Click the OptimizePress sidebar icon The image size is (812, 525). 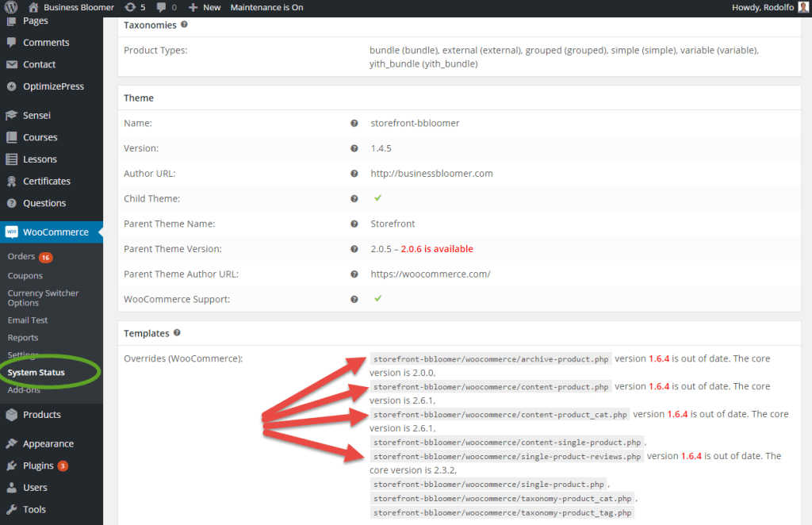(x=11, y=86)
